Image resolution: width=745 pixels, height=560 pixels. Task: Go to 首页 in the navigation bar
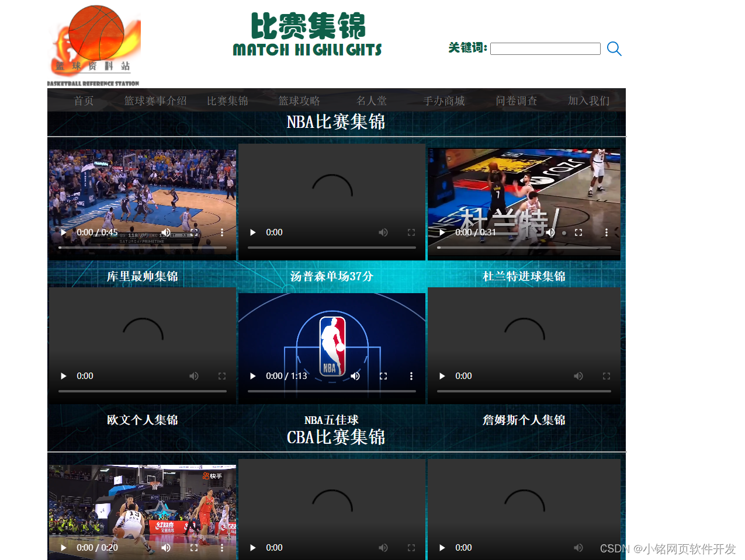point(84,100)
